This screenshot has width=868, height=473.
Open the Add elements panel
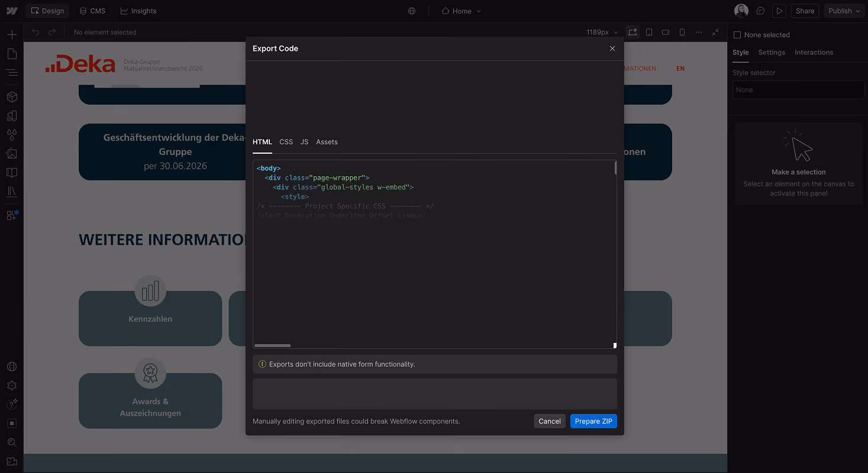(12, 35)
